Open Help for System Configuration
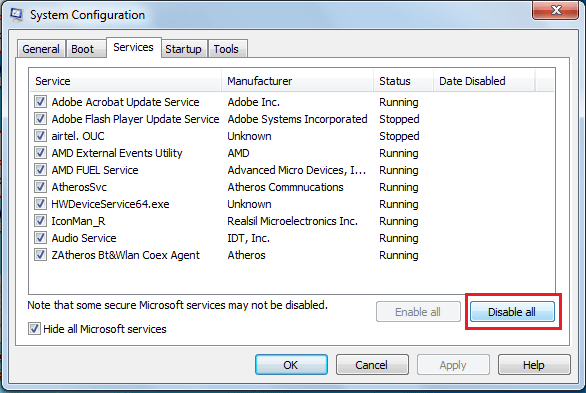 [534, 365]
